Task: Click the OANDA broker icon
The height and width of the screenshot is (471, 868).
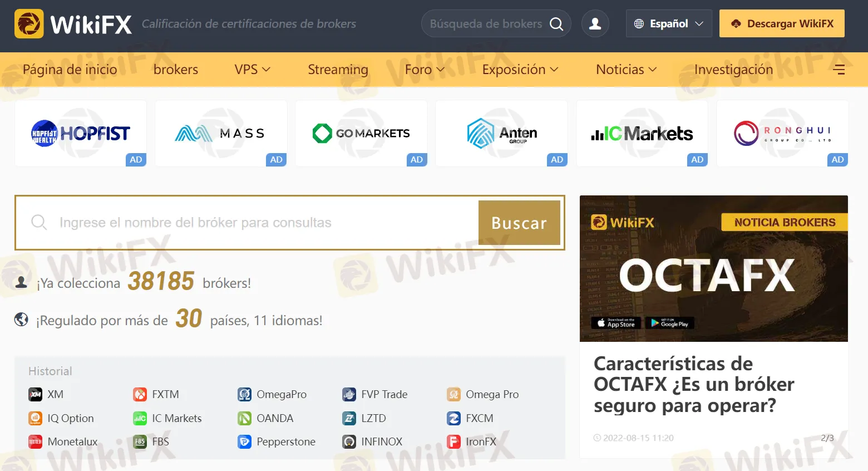Action: point(244,418)
